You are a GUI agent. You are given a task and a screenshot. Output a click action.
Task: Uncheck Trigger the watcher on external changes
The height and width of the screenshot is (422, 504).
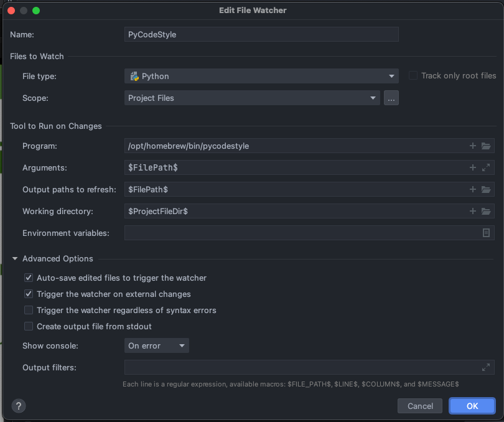pyautogui.click(x=29, y=294)
